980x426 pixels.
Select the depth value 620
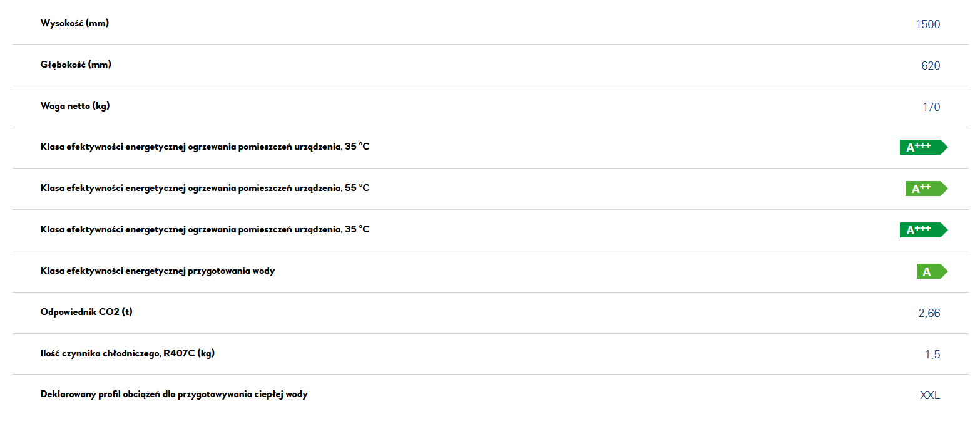point(931,66)
